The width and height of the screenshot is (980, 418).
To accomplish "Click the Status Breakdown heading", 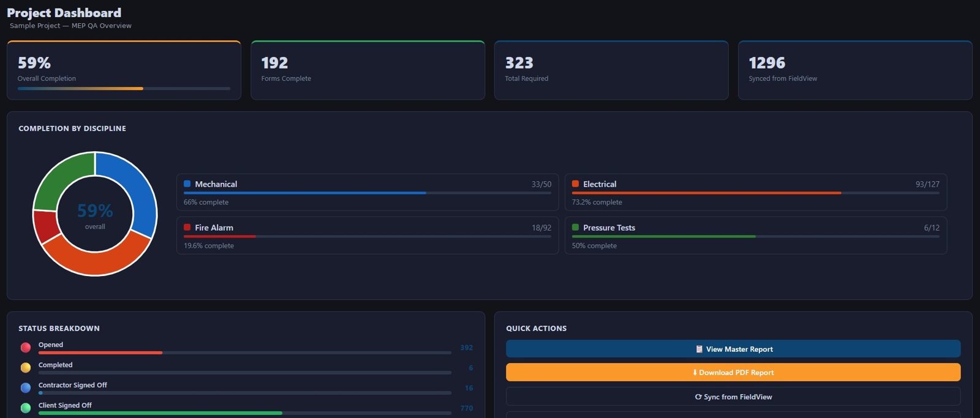I will tap(59, 329).
